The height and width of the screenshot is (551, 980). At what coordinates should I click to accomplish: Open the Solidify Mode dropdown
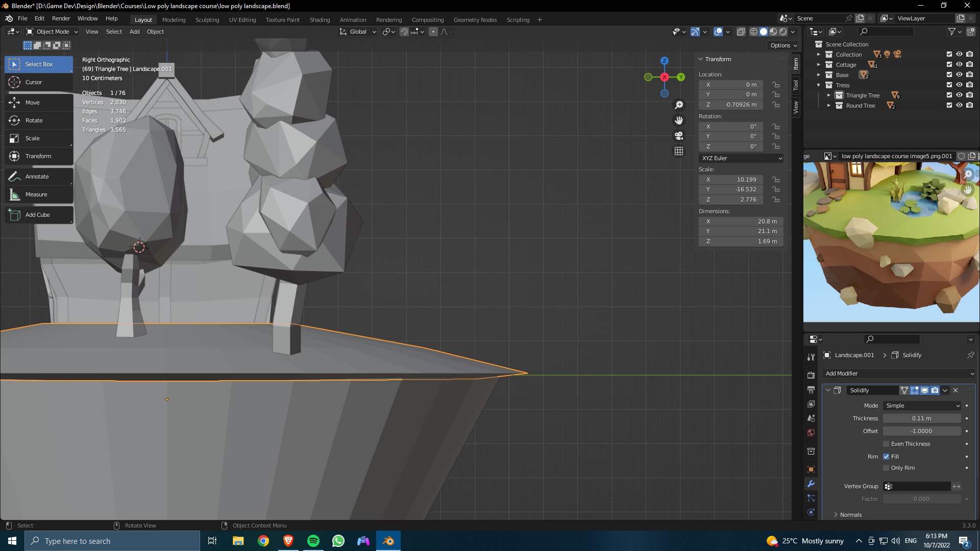pos(921,405)
